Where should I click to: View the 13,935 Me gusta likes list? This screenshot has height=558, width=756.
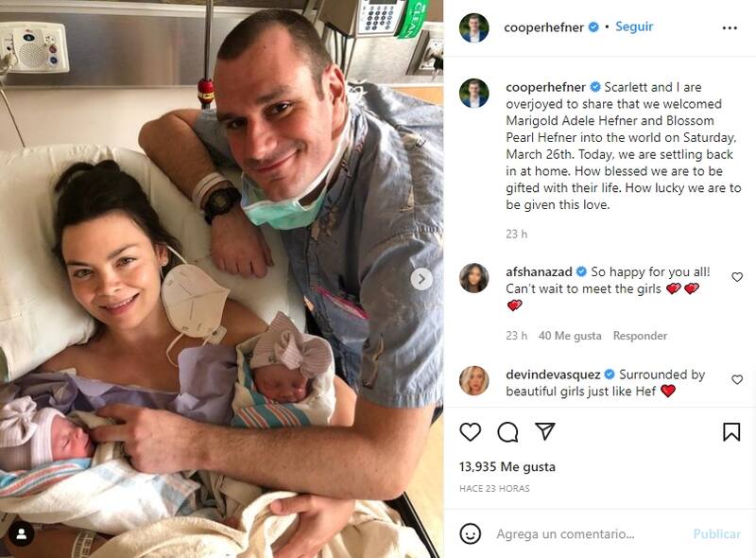click(x=507, y=467)
